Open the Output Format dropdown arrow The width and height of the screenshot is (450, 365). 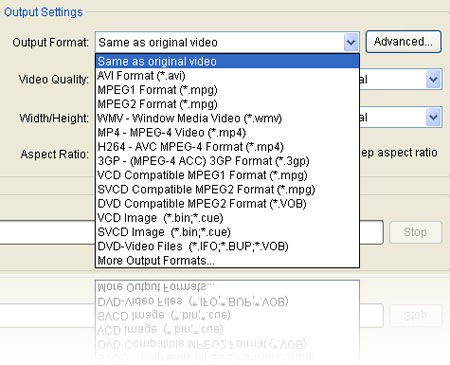pyautogui.click(x=351, y=42)
